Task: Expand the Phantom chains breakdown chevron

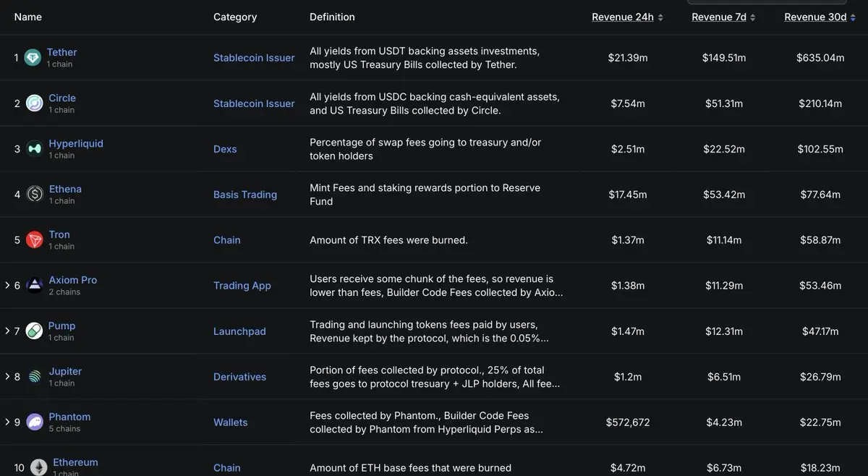Action: (x=7, y=422)
